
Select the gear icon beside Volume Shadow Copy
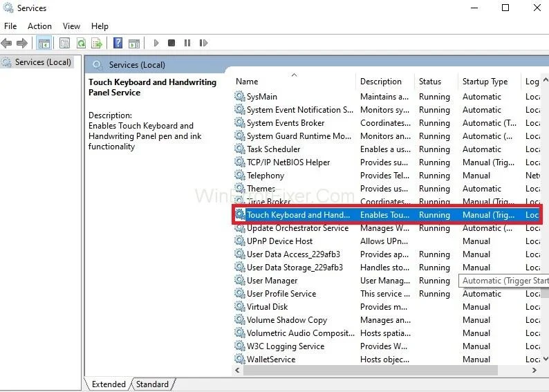point(239,319)
